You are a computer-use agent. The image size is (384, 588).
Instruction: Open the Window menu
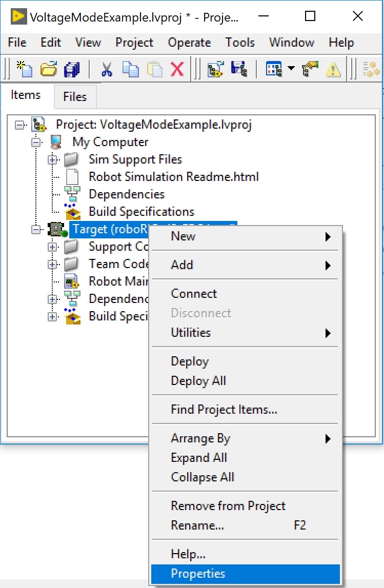click(292, 43)
